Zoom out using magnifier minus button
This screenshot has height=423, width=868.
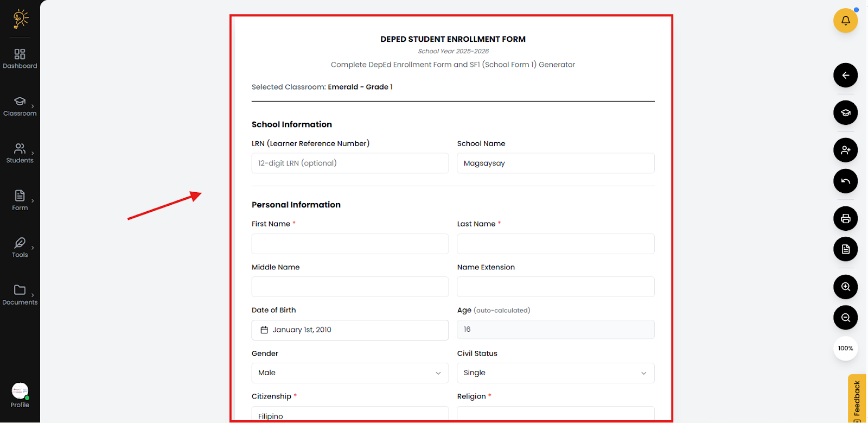coord(845,318)
